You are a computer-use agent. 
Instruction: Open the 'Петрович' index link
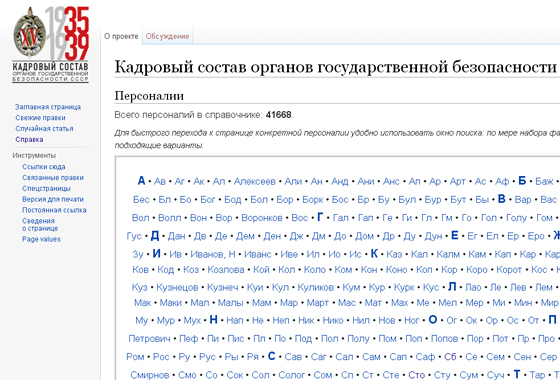click(x=149, y=339)
